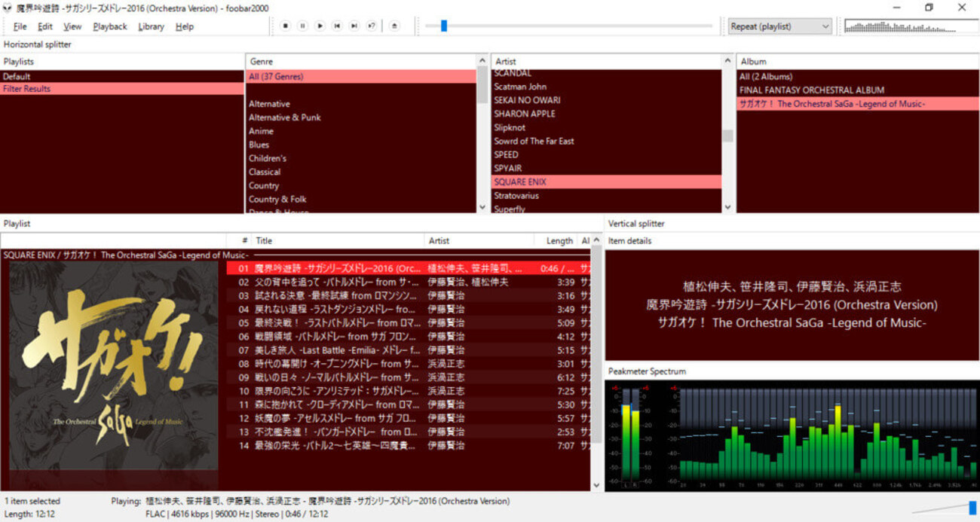Image resolution: width=980 pixels, height=522 pixels.
Task: Open the Help menu
Action: click(185, 26)
